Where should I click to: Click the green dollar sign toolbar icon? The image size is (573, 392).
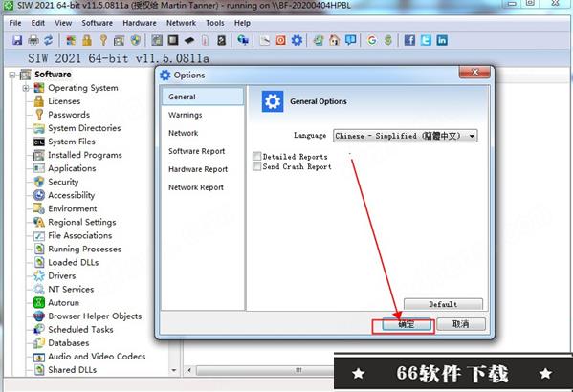[388, 40]
